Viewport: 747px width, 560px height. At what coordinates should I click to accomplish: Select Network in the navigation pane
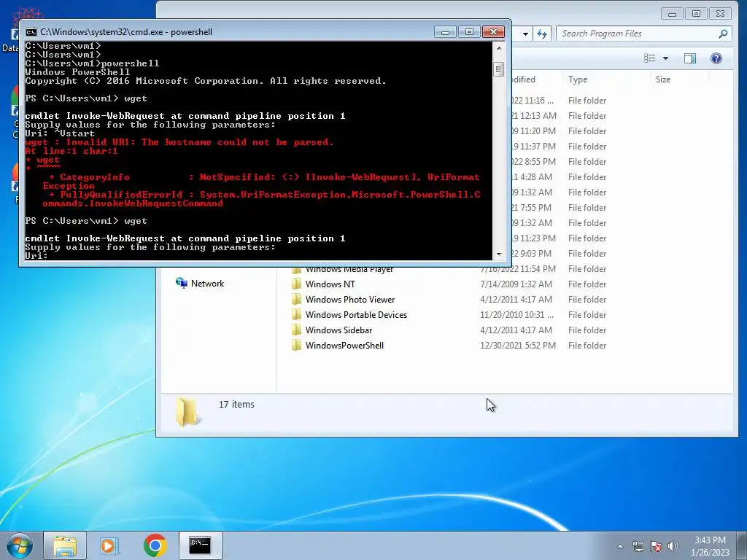(207, 284)
